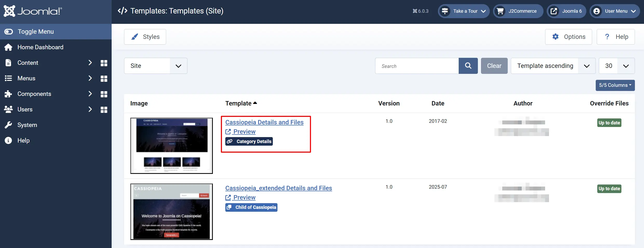This screenshot has height=248, width=644.
Task: Click the Author column header
Action: coord(523,103)
